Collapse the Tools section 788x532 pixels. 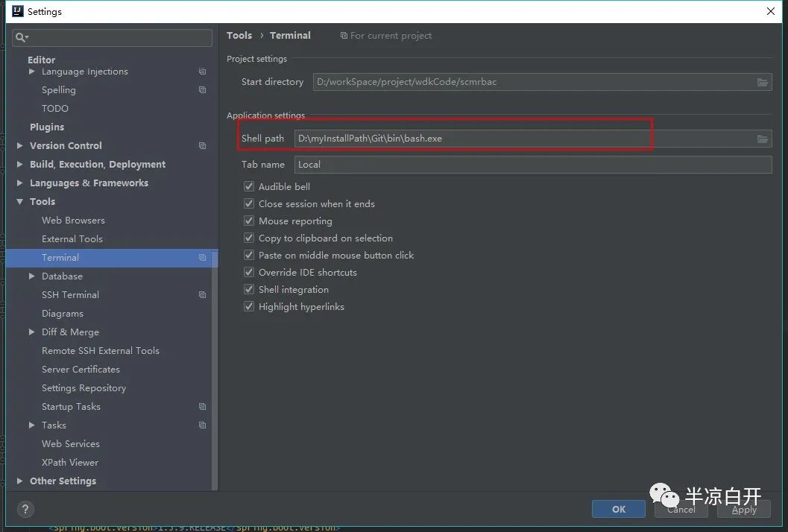[19, 201]
